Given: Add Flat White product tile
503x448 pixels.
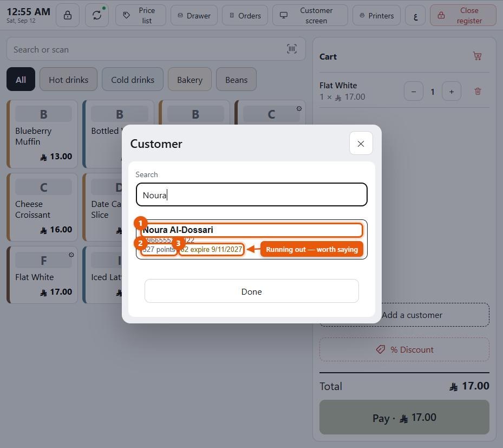Looking at the screenshot, I should point(42,275).
